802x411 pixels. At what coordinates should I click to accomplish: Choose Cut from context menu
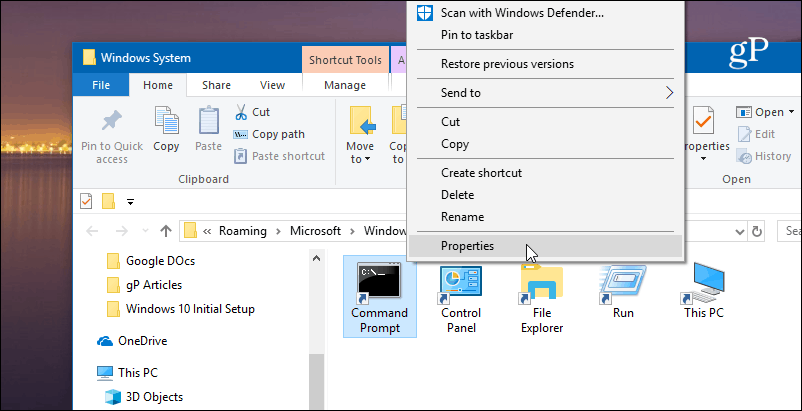(545, 122)
